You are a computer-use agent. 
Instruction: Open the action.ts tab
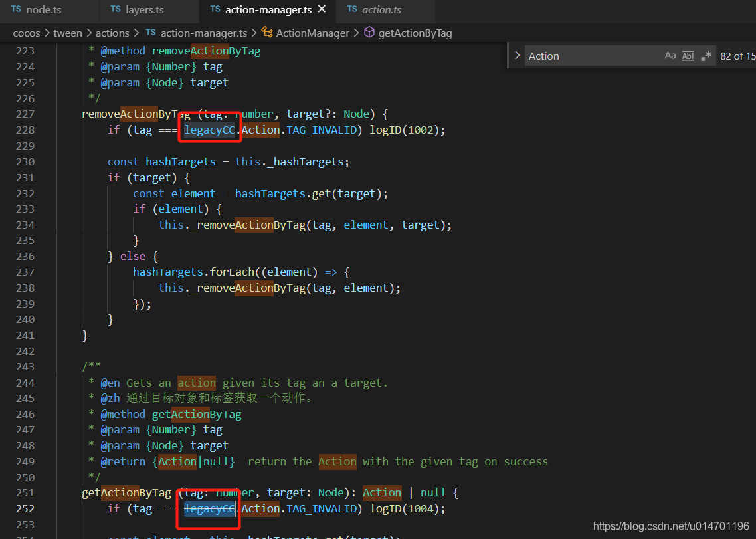click(381, 10)
